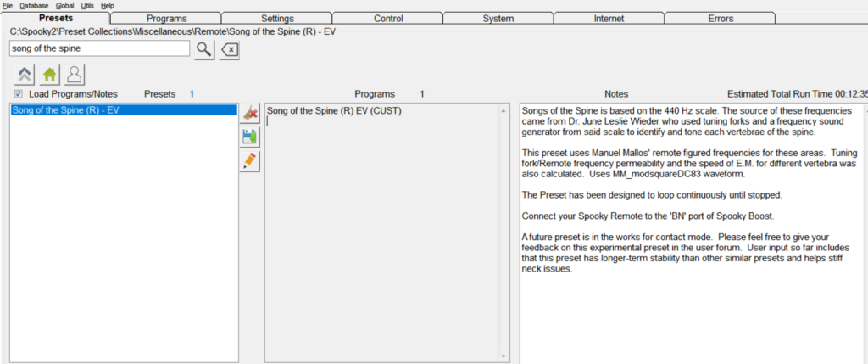
Task: Open the User presets folder icon
Action: pyautogui.click(x=74, y=76)
